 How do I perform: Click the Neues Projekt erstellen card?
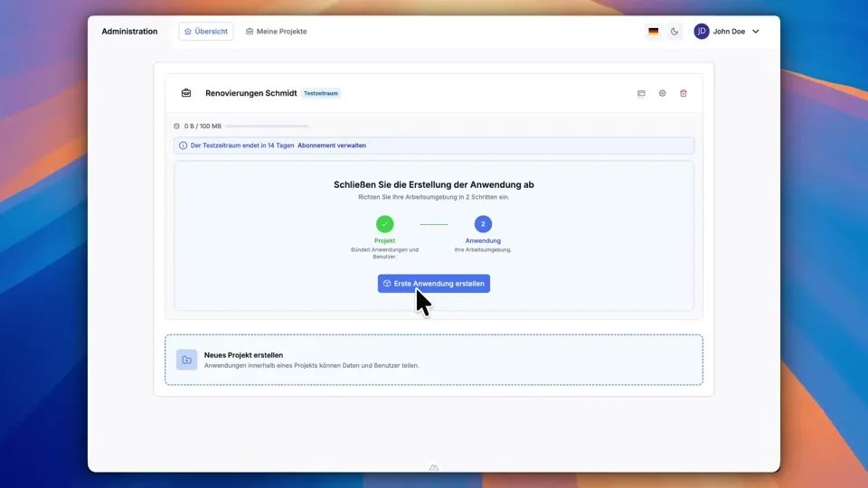pos(434,360)
